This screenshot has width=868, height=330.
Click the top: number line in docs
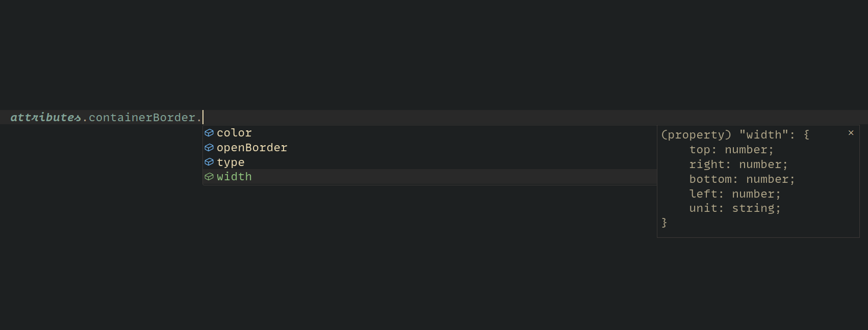coord(731,150)
